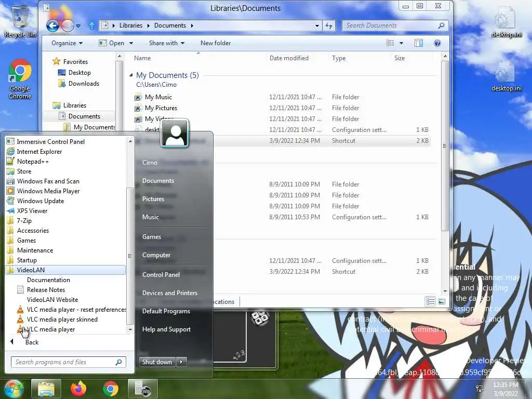Change view with the view icon
Screen dimensions: 532x399
[x=390, y=43]
